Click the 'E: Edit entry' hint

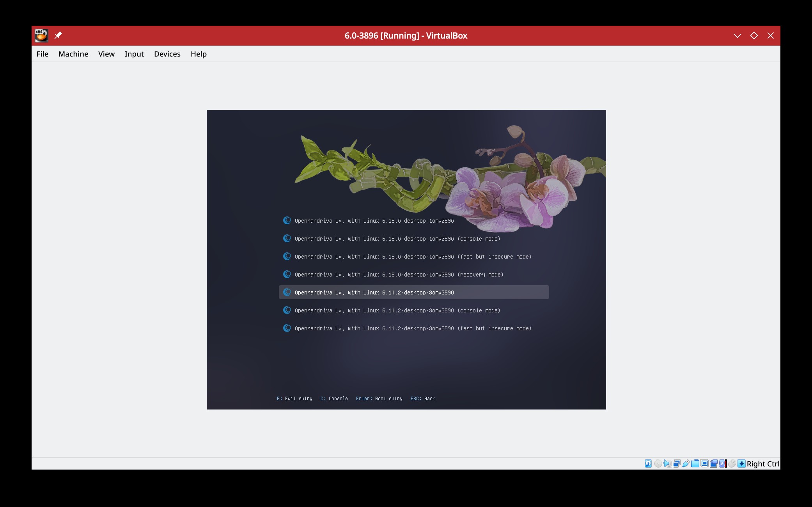point(294,399)
